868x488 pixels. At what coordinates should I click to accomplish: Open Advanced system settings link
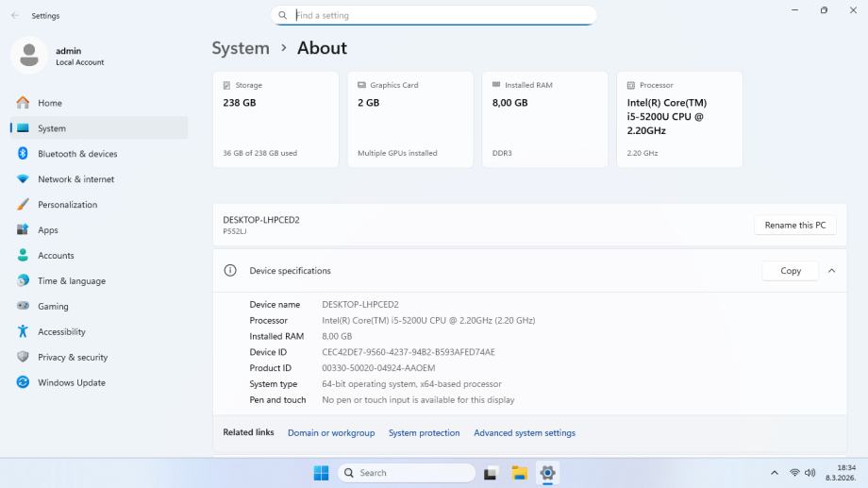[525, 433]
